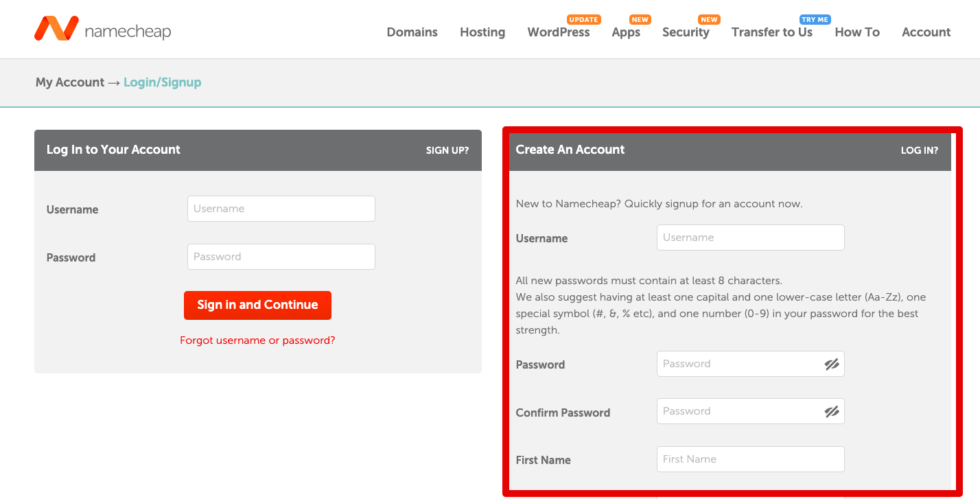Click the Login/Signup breadcrumb link
Image resolution: width=980 pixels, height=499 pixels.
163,82
